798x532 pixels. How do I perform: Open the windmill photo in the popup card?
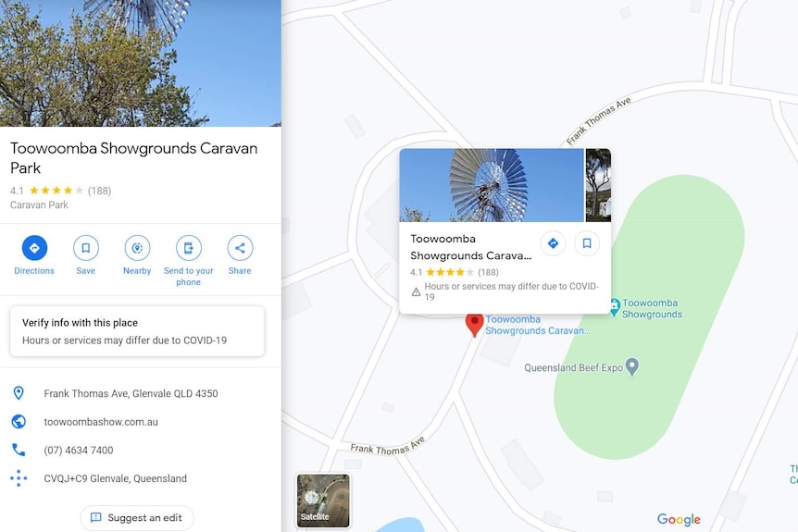click(492, 185)
